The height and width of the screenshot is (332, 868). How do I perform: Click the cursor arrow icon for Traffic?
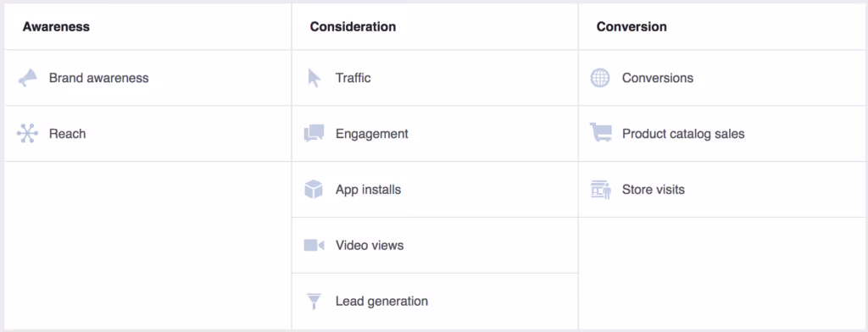314,78
